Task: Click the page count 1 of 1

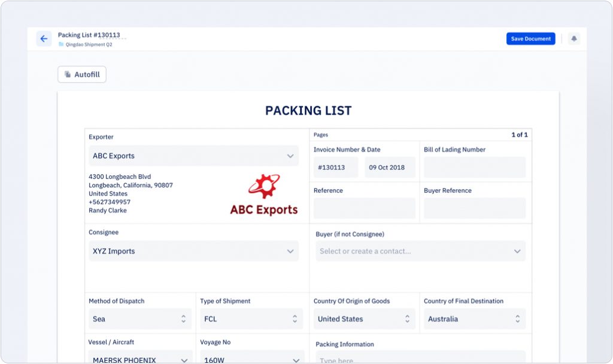Action: [x=520, y=135]
